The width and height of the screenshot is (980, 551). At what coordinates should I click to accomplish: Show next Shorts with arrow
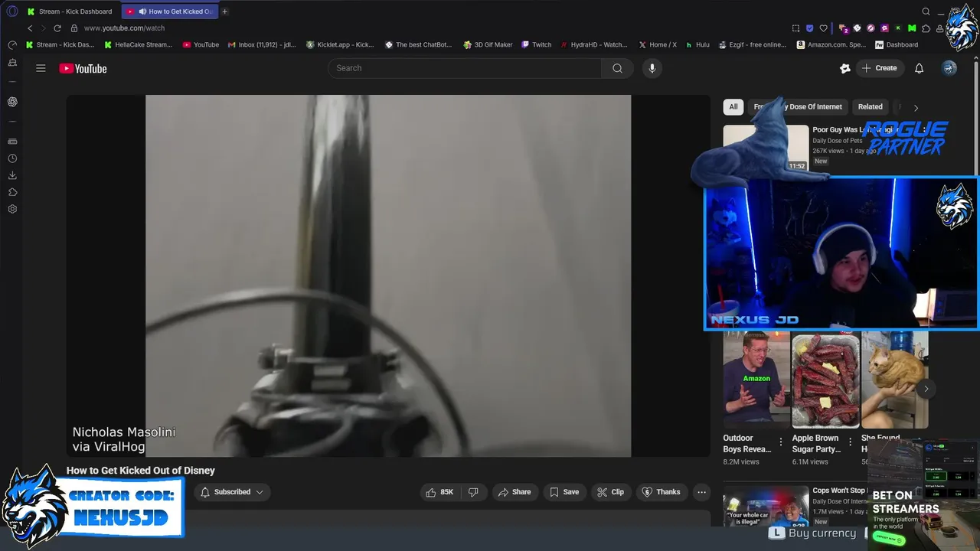click(926, 389)
